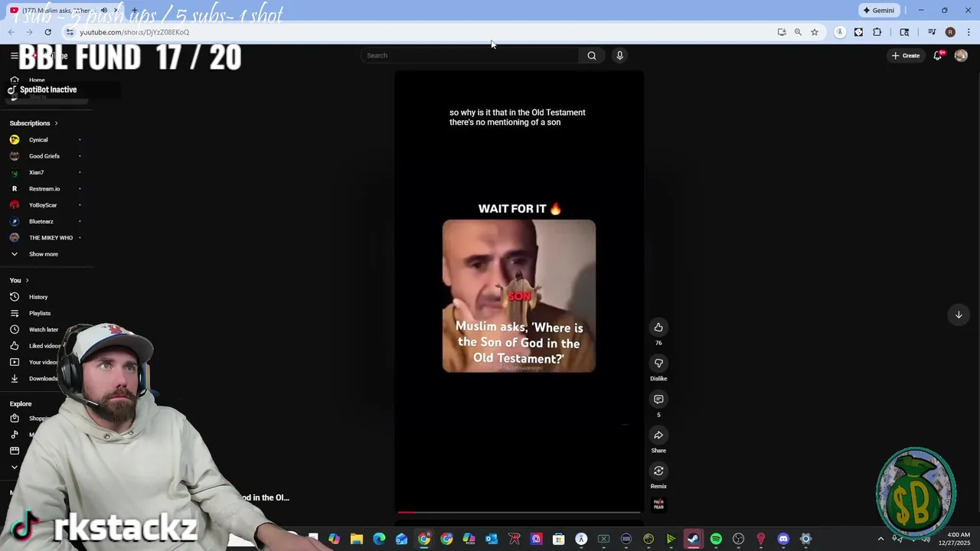
Task: Click the Chrome address bar URL
Action: point(135,32)
